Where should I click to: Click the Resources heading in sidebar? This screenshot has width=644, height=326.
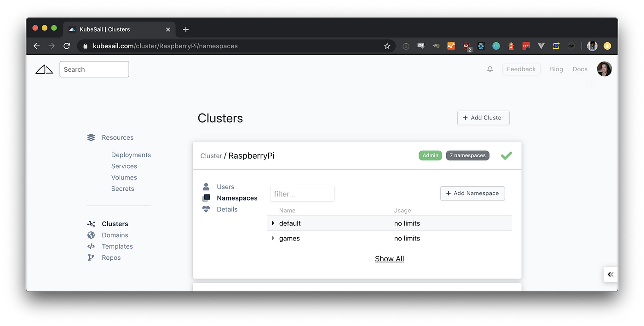(118, 137)
